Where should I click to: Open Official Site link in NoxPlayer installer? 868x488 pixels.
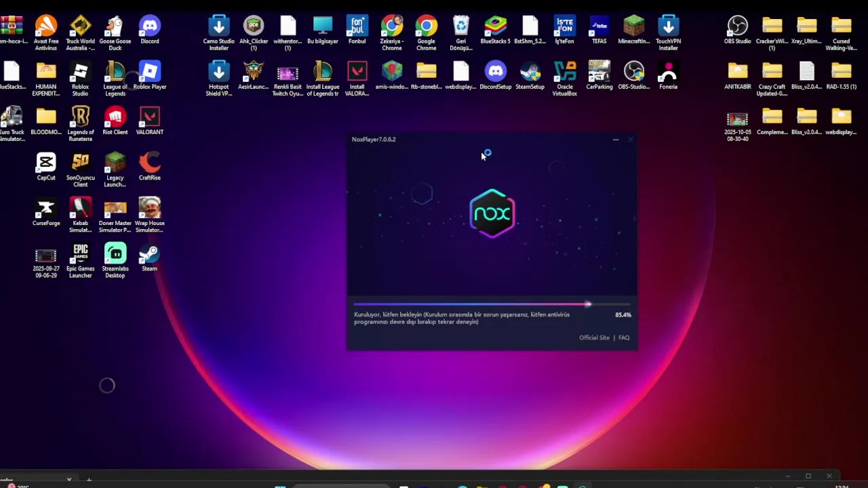[594, 338]
